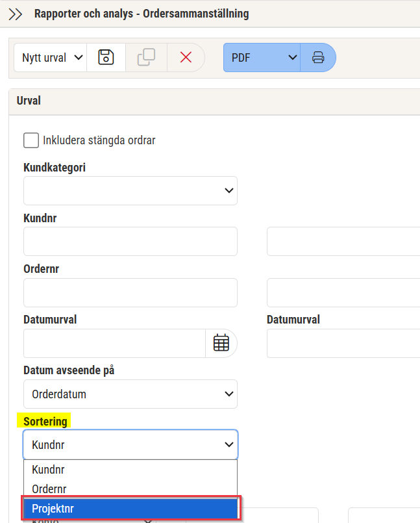420x523 pixels.
Task: Click the copy selection icon
Action: 146,57
